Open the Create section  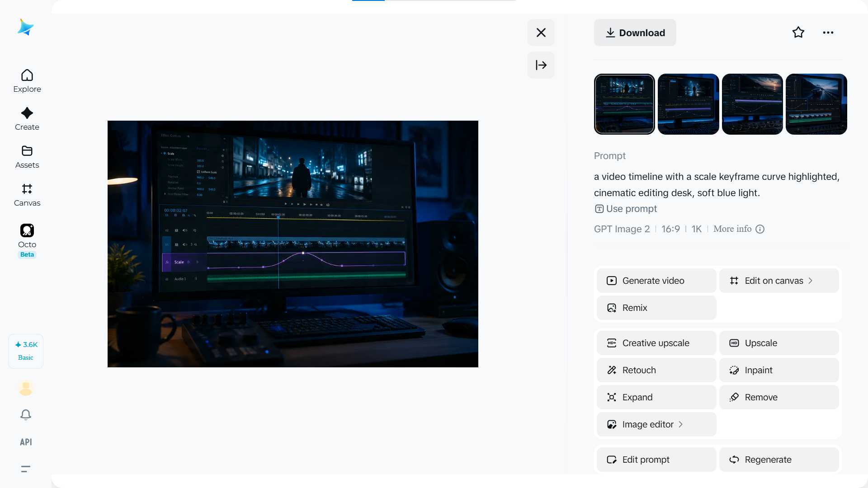click(x=27, y=119)
